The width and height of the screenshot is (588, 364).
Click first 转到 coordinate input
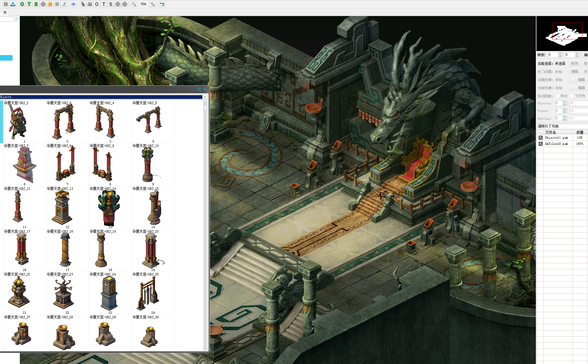[552, 55]
